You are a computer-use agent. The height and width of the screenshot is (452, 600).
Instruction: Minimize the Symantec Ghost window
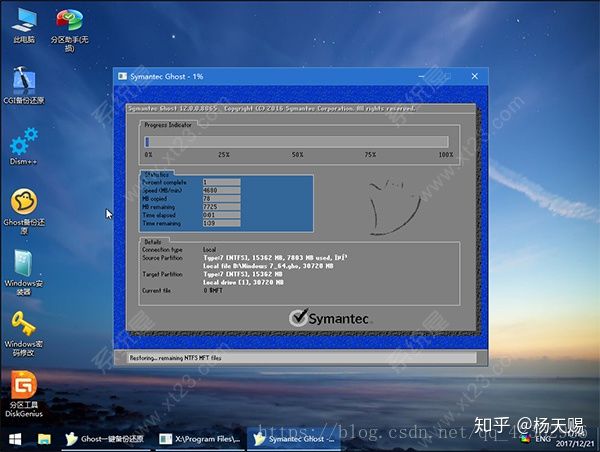point(421,76)
